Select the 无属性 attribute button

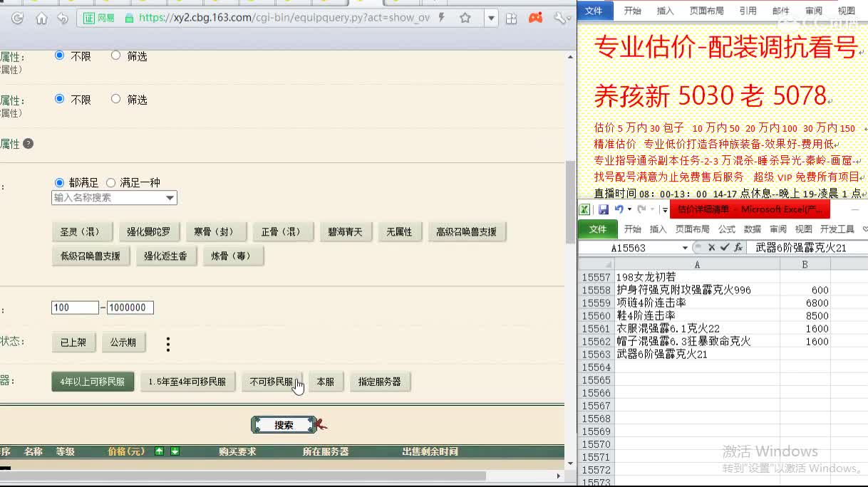tap(399, 232)
